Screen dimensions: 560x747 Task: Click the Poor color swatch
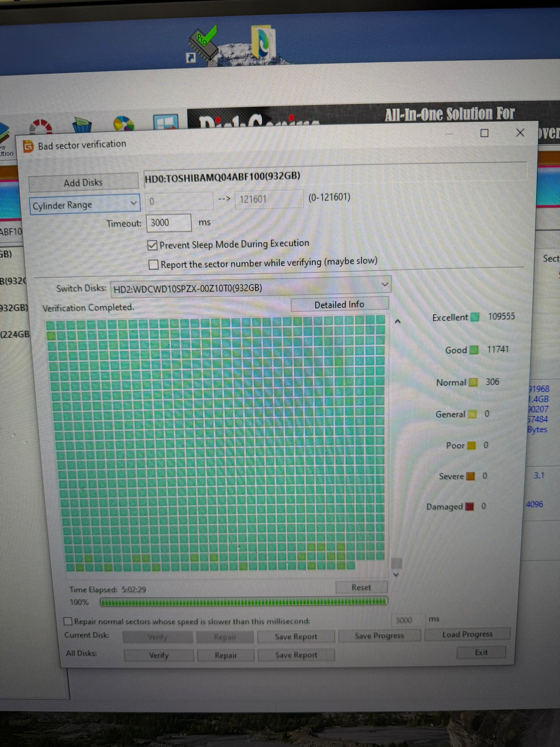pyautogui.click(x=471, y=445)
